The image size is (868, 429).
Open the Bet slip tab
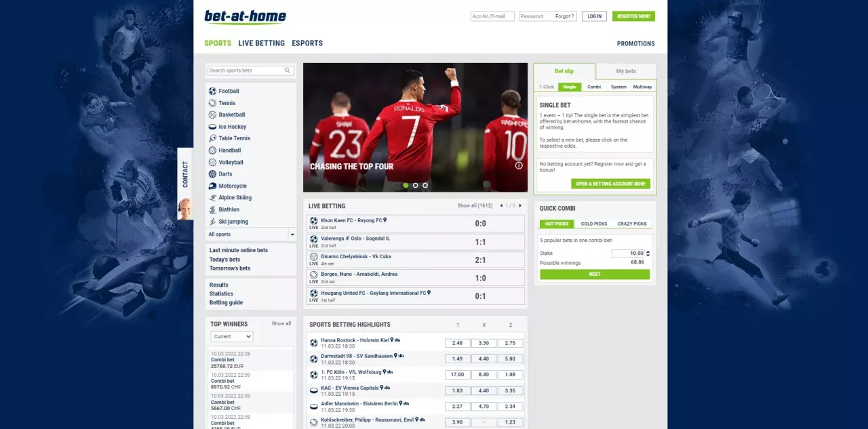[x=564, y=71]
